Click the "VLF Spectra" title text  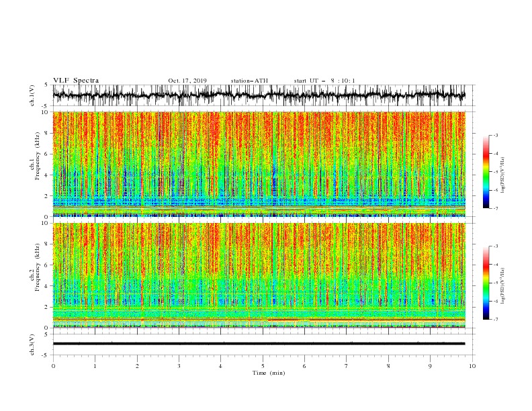(x=76, y=81)
